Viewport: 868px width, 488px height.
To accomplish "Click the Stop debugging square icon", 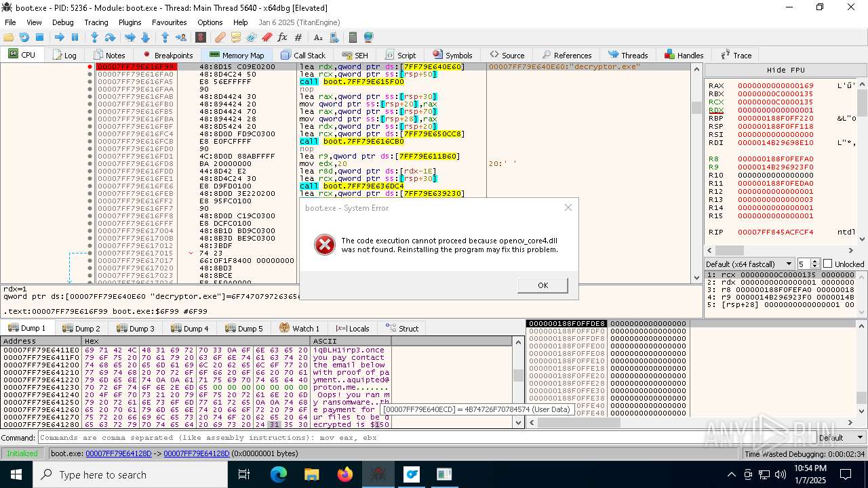I will [39, 37].
